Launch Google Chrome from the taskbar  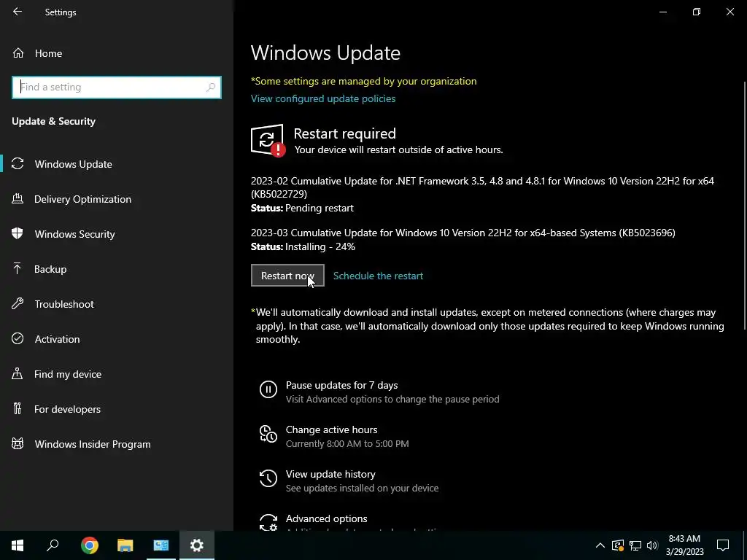pos(90,545)
